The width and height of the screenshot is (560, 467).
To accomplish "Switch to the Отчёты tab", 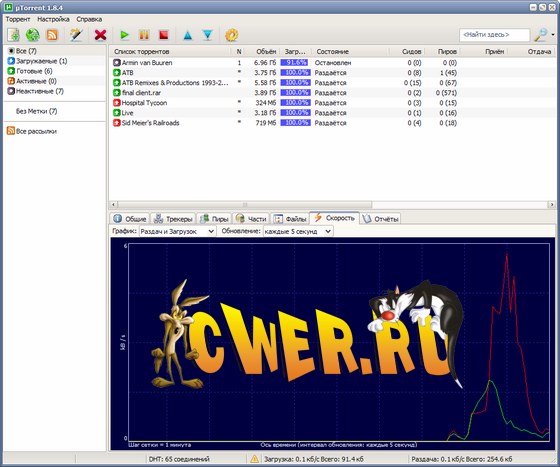I will [x=380, y=219].
